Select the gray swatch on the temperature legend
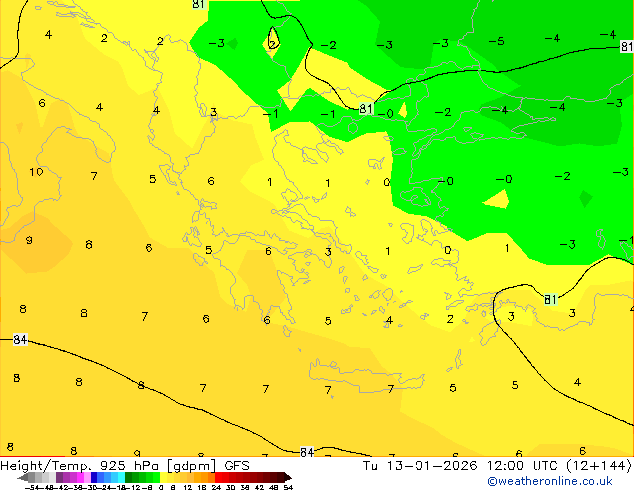634x490 pixels. pyautogui.click(x=32, y=477)
